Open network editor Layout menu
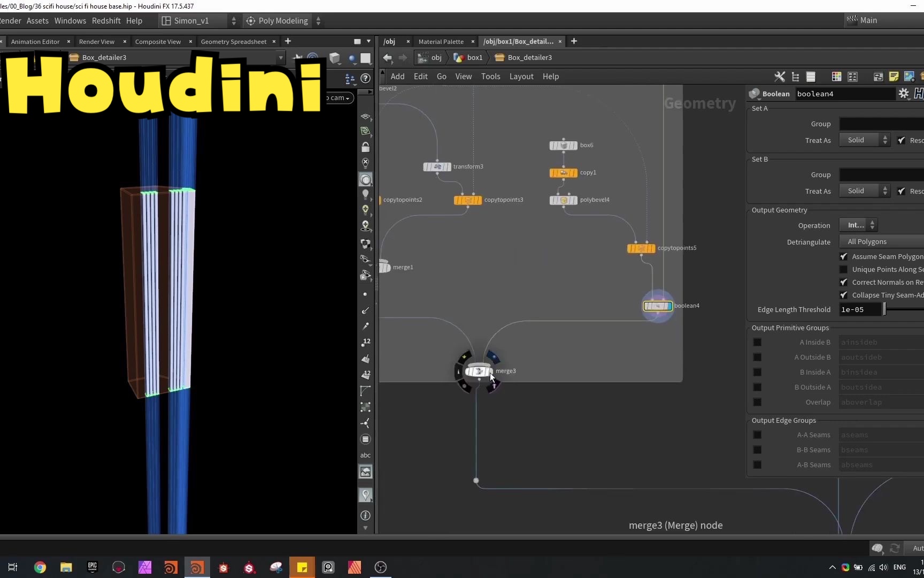The width and height of the screenshot is (924, 578). [521, 77]
